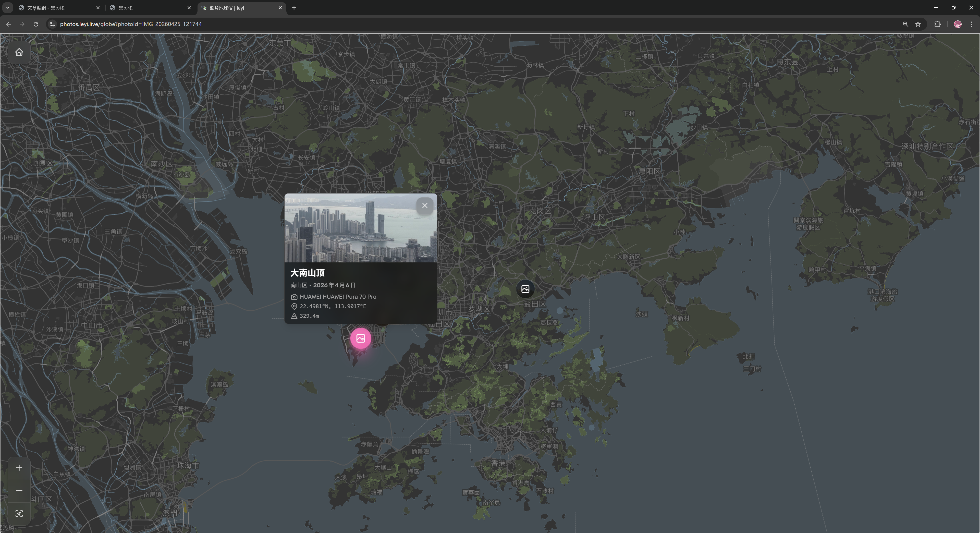Click the 深汕特别合作区 map label

click(927, 147)
